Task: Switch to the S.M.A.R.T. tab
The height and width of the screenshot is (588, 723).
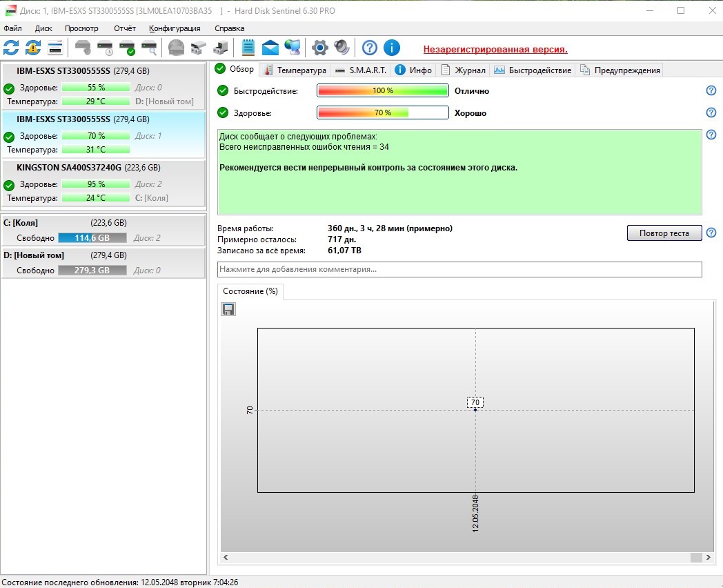Action: point(361,70)
